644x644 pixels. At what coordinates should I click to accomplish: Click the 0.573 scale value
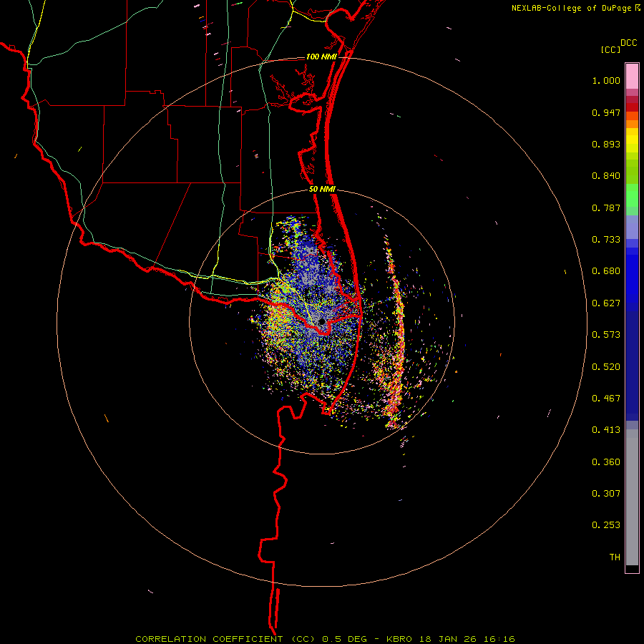[606, 335]
